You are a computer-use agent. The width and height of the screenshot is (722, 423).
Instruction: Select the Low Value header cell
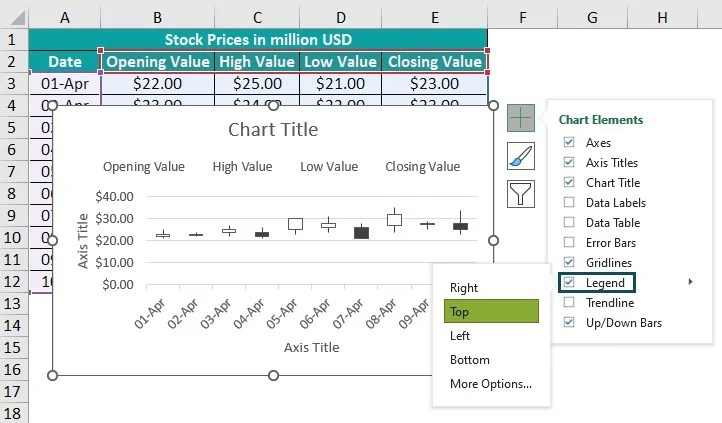(341, 62)
